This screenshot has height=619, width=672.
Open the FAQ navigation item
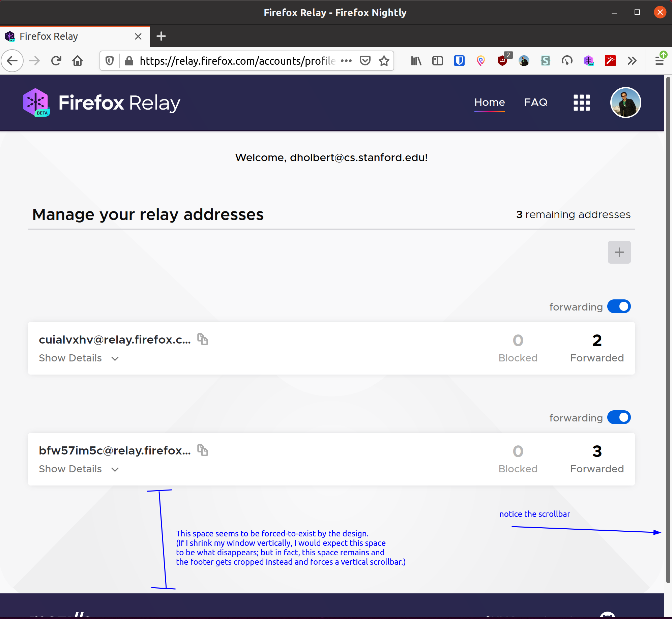[536, 102]
